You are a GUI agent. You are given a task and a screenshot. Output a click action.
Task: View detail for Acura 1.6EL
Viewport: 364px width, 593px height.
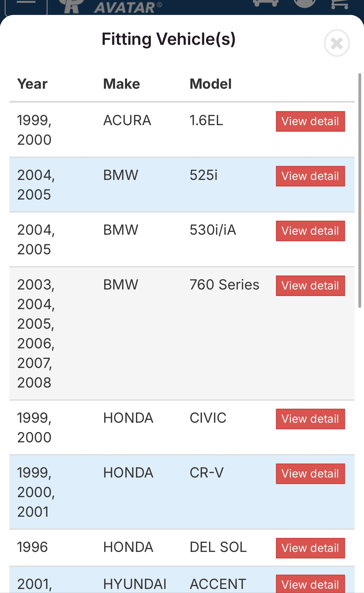[310, 121]
